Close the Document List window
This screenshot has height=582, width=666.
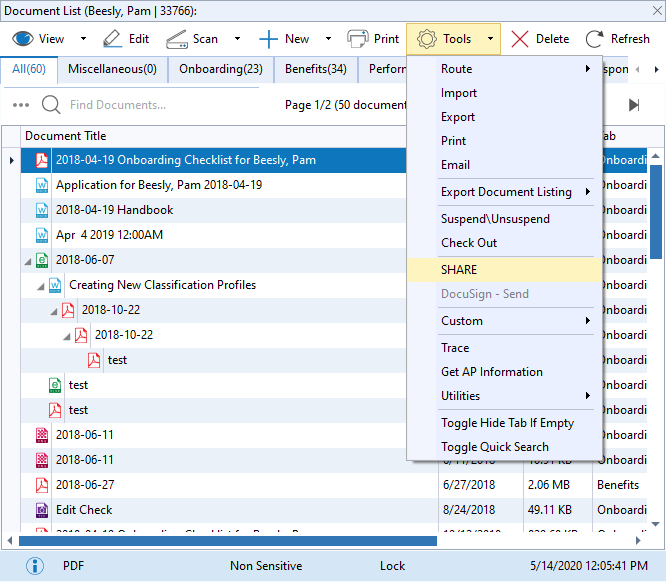coord(657,11)
